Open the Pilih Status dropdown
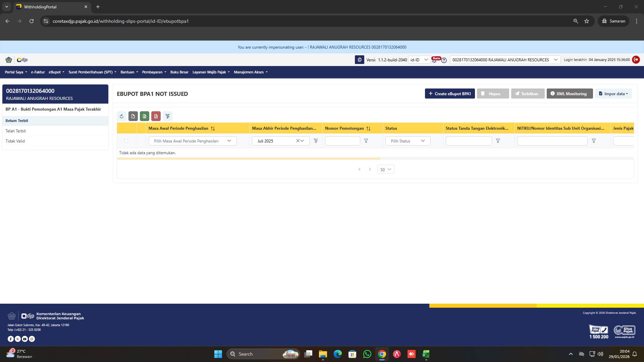Viewport: 644px width, 362px height. pyautogui.click(x=407, y=141)
